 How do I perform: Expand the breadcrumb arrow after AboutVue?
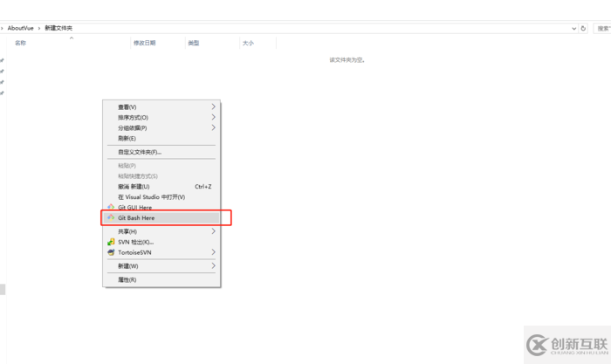(39, 28)
